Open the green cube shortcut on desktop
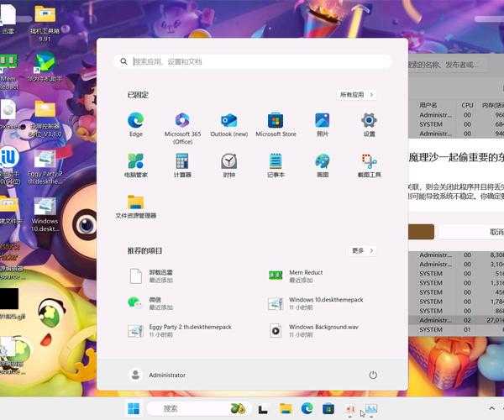The image size is (504, 420). click(x=45, y=67)
